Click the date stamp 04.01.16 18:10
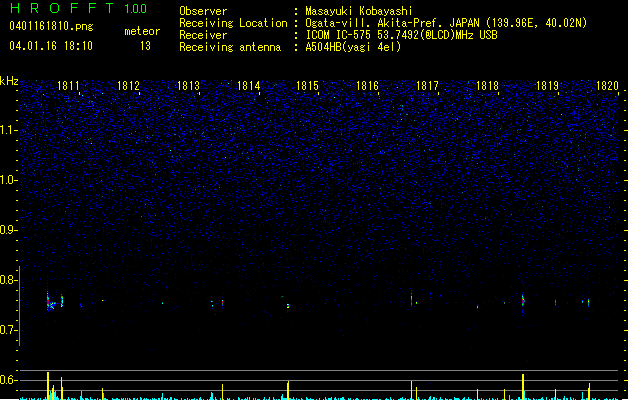 (x=51, y=46)
